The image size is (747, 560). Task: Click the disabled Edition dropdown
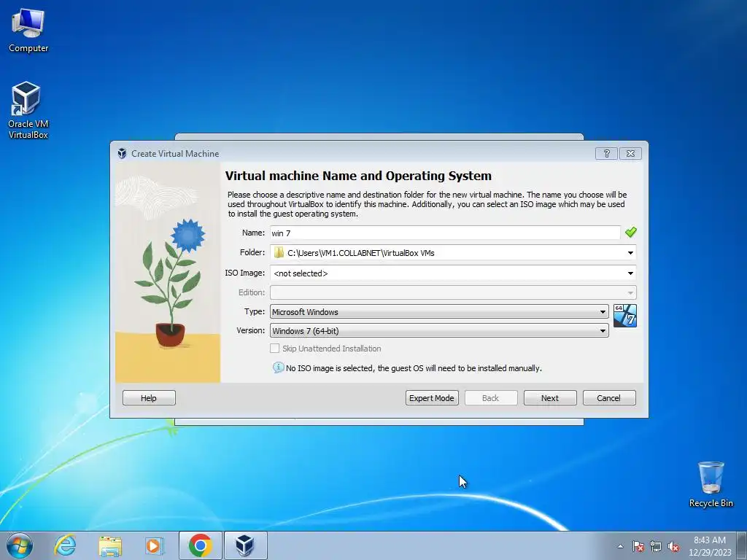point(453,292)
